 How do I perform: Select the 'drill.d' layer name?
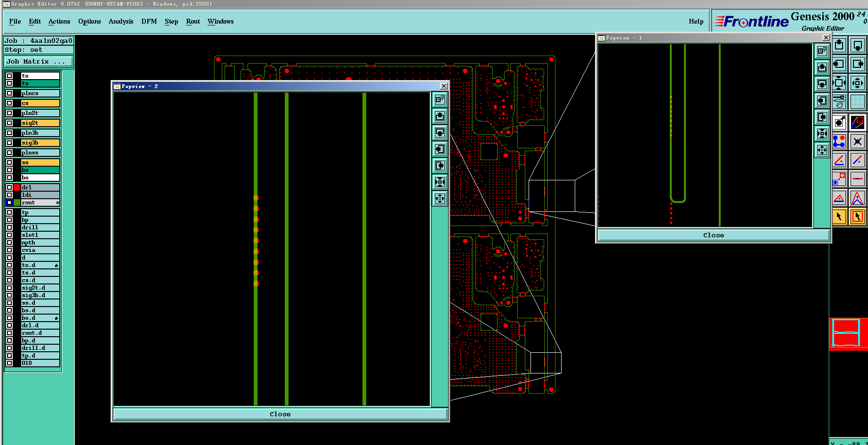tap(40, 348)
